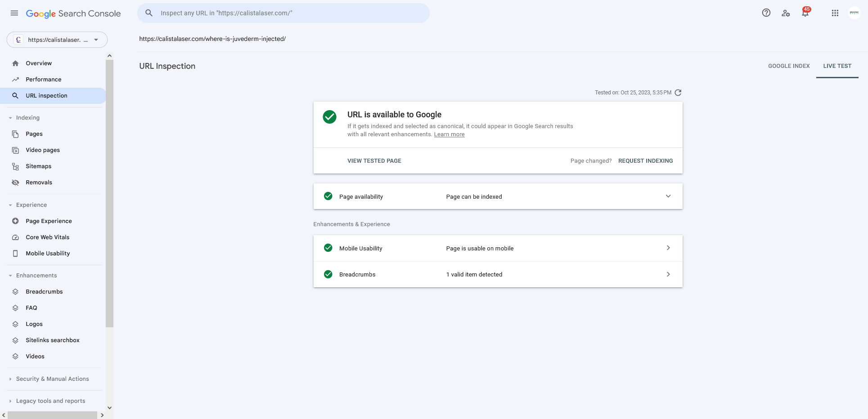
Task: Rerun live test with refresh icon
Action: (678, 93)
